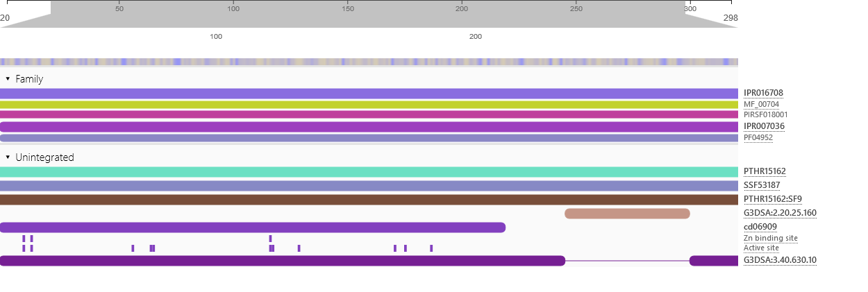Image resolution: width=868 pixels, height=292 pixels.
Task: Select the salmon G3DSA:2.20.25.160 domain bar
Action: [x=626, y=214]
